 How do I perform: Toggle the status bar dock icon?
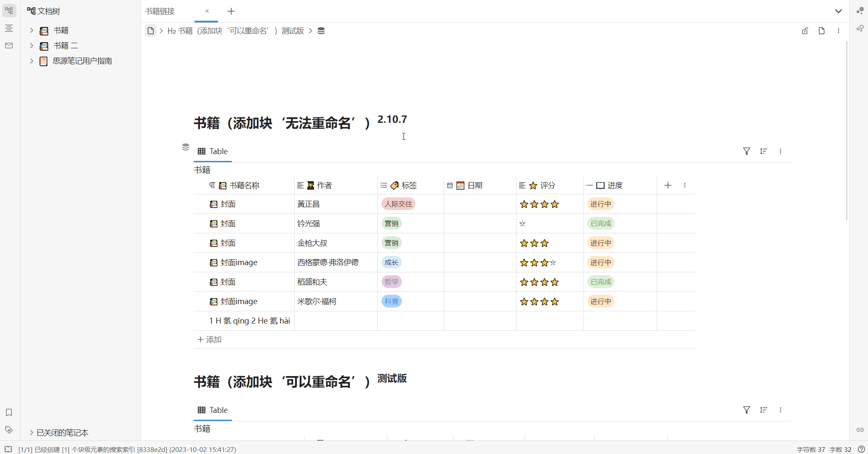8,449
